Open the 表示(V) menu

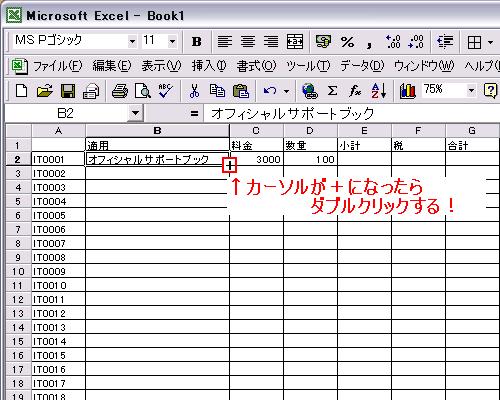[x=161, y=66]
